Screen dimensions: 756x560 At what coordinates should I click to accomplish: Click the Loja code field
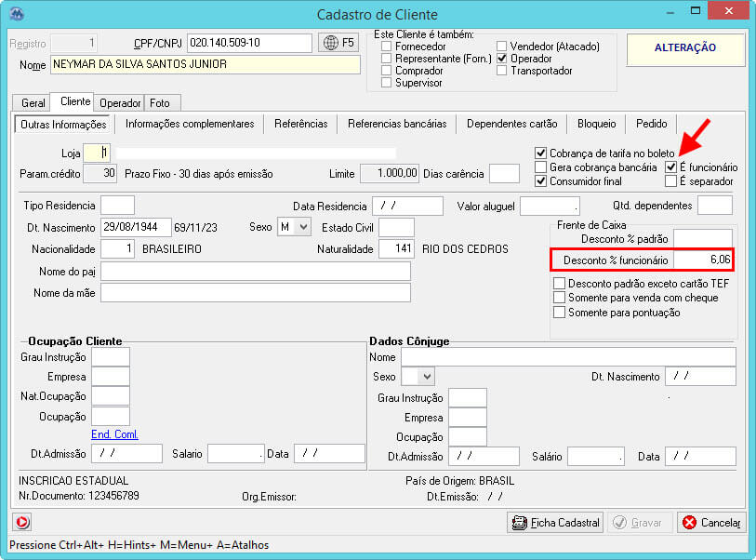pos(97,153)
